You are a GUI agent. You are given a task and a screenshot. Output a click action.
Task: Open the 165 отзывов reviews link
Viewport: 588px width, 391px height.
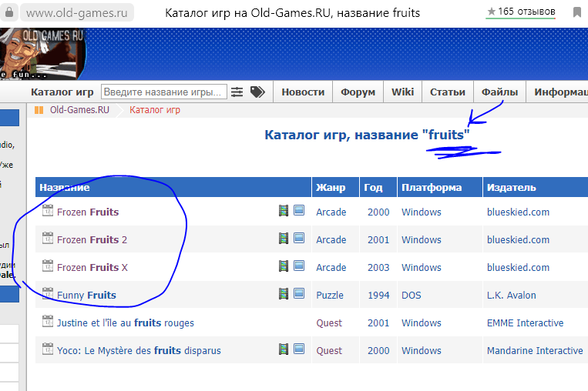521,12
